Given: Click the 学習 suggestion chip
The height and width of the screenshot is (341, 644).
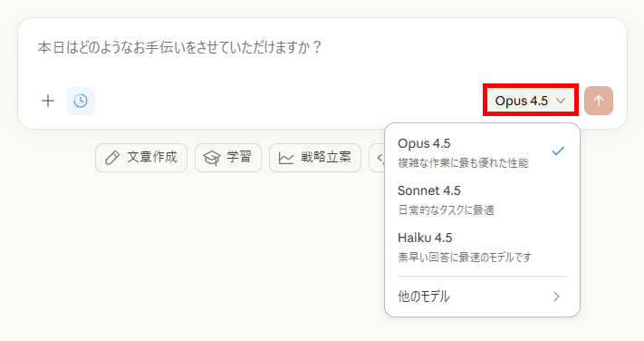Looking at the screenshot, I should pyautogui.click(x=228, y=158).
